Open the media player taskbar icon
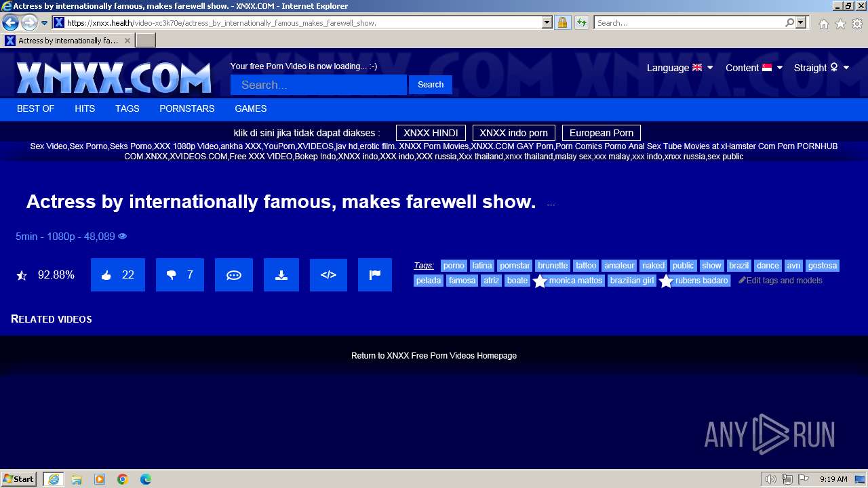Screen dimensions: 868x488 (x=100, y=479)
